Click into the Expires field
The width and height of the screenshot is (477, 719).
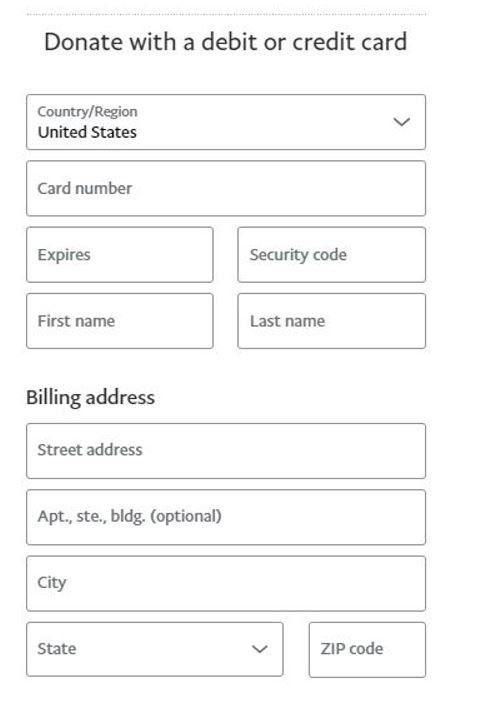click(120, 254)
